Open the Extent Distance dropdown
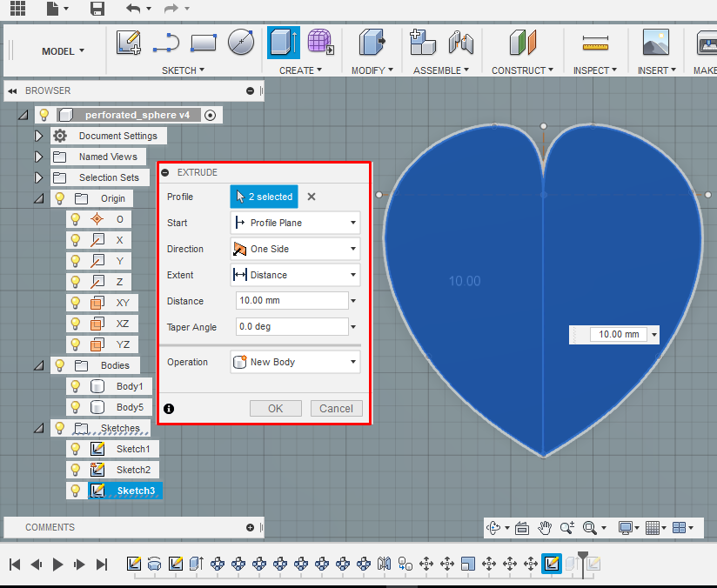This screenshot has width=717, height=588. click(295, 275)
